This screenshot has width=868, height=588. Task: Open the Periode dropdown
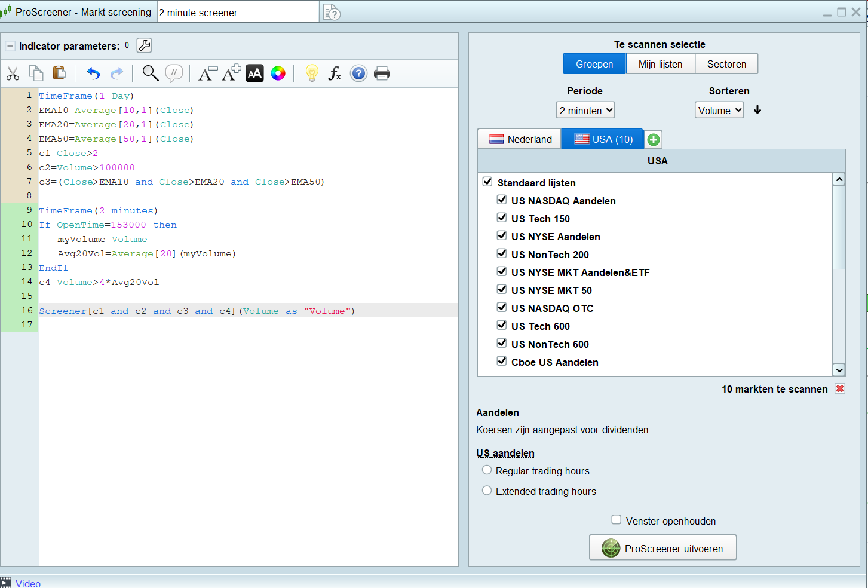click(585, 111)
